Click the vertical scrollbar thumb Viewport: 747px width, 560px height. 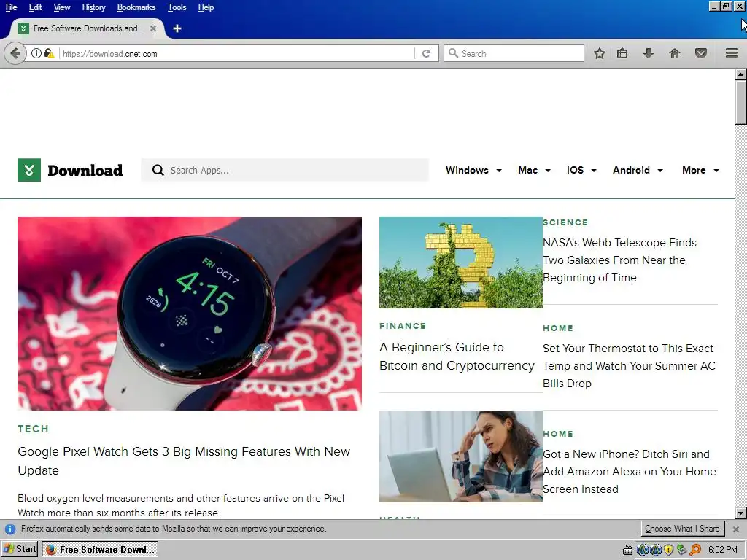(741, 102)
